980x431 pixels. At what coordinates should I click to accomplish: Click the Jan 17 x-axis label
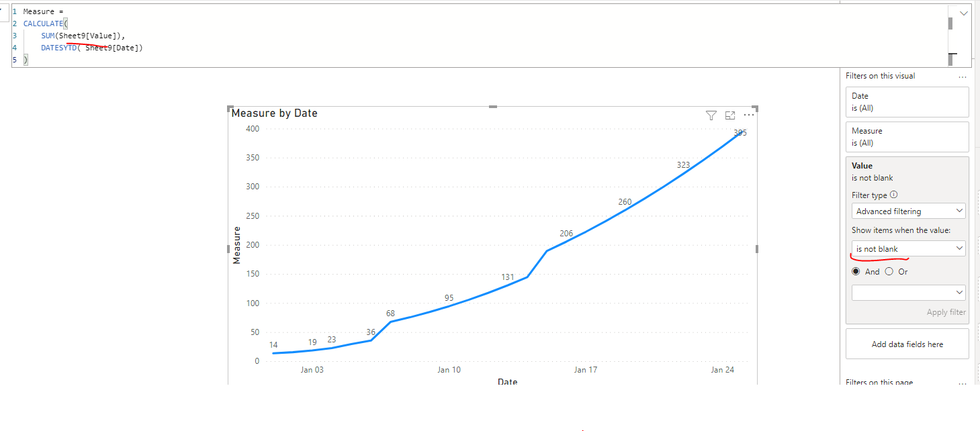click(x=586, y=370)
